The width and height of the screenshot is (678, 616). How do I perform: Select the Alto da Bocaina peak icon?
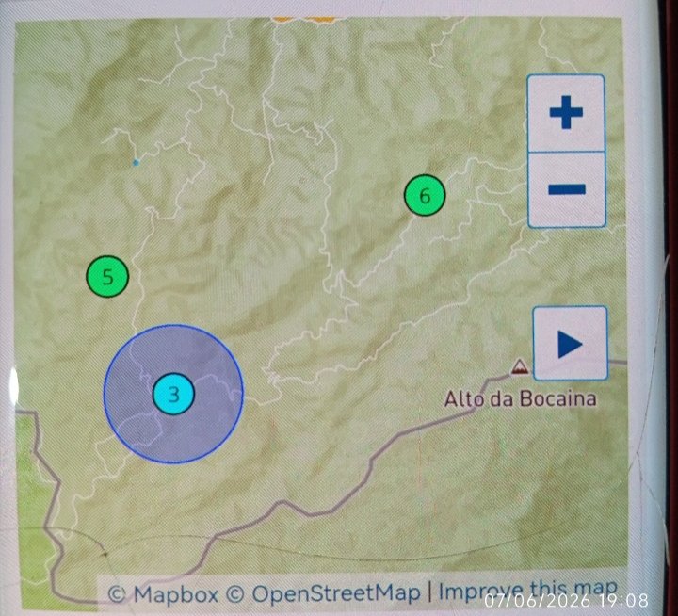tap(519, 366)
